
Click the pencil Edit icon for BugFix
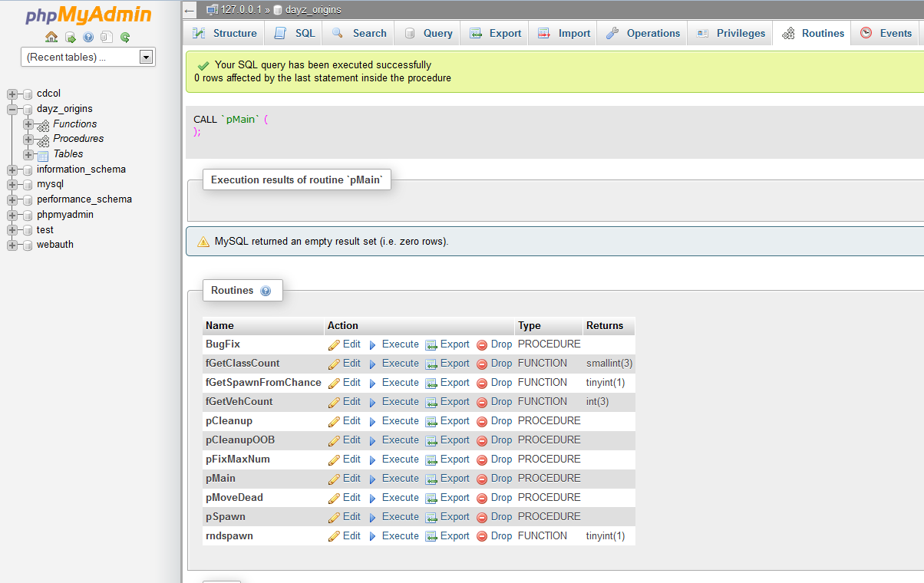334,344
